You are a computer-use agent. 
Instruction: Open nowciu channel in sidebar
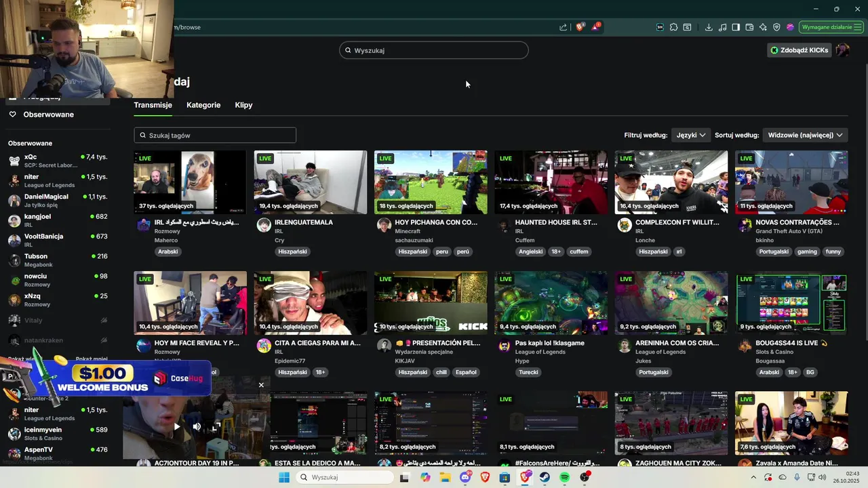tap(58, 280)
